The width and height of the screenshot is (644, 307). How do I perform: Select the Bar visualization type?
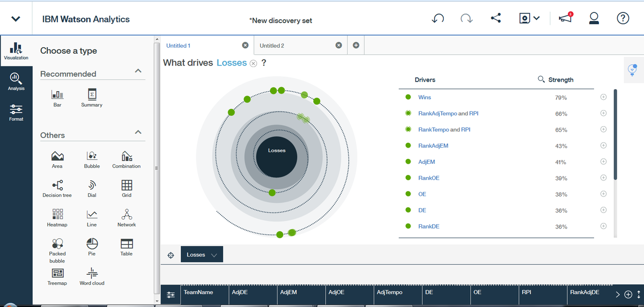(57, 98)
